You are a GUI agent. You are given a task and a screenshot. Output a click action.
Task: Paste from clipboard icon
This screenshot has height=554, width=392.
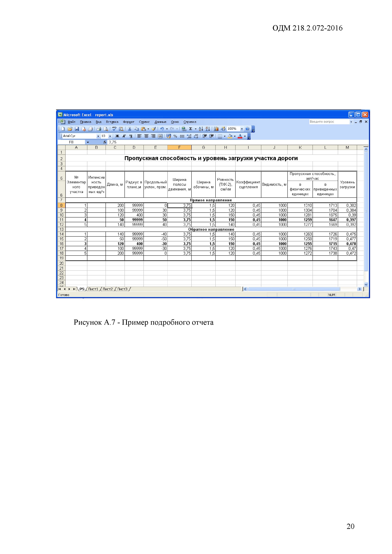(x=143, y=129)
